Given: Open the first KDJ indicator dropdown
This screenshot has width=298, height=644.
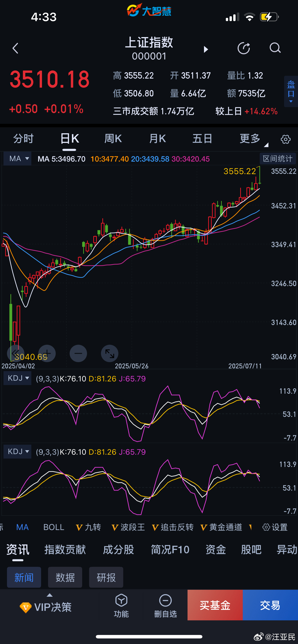Looking at the screenshot, I should tap(17, 378).
